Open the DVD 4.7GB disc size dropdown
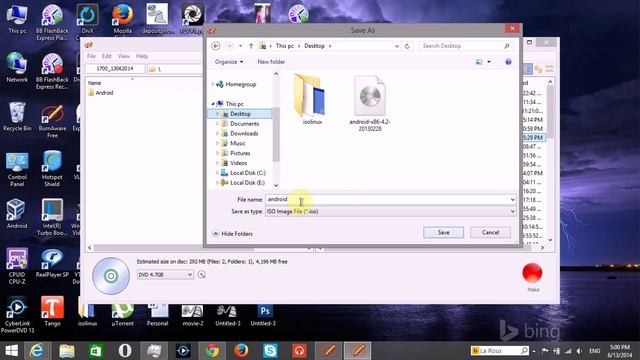This screenshot has height=360, width=640. pos(165,275)
